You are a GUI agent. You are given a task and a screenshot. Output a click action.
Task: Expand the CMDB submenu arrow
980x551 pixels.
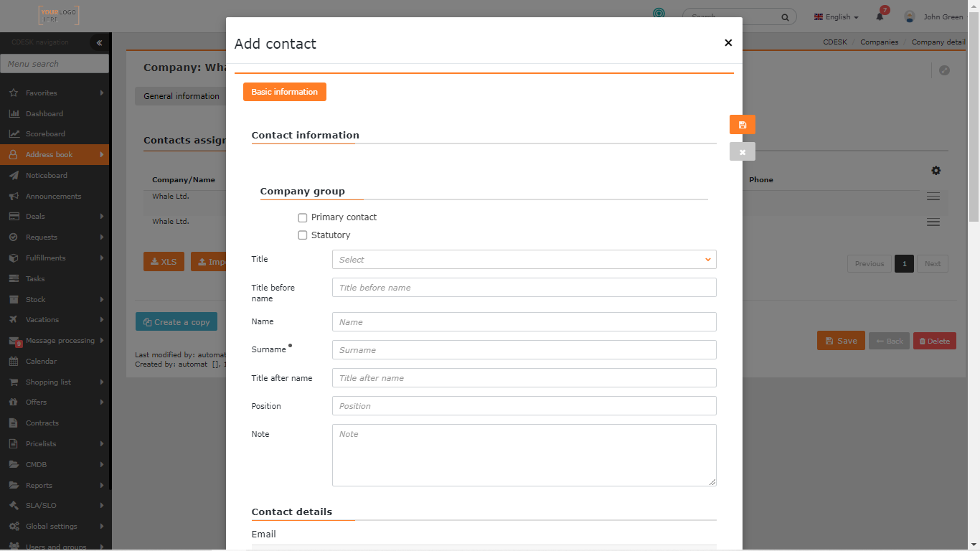point(102,465)
